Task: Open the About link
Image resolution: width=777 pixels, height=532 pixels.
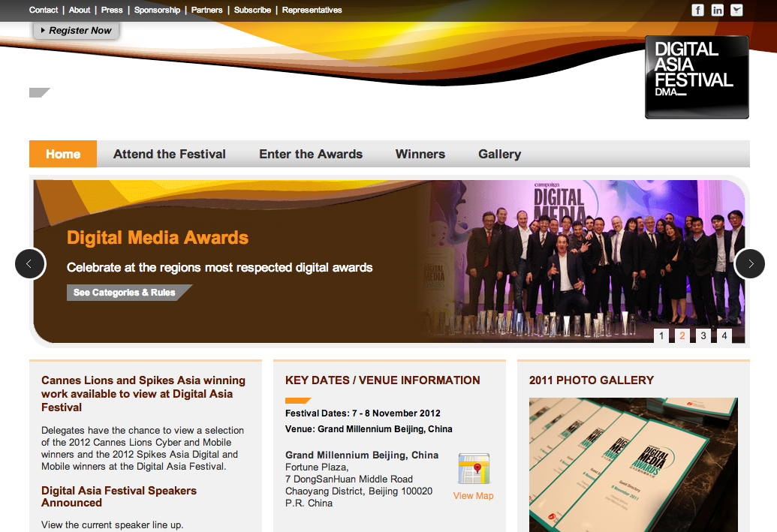Action: click(x=80, y=10)
